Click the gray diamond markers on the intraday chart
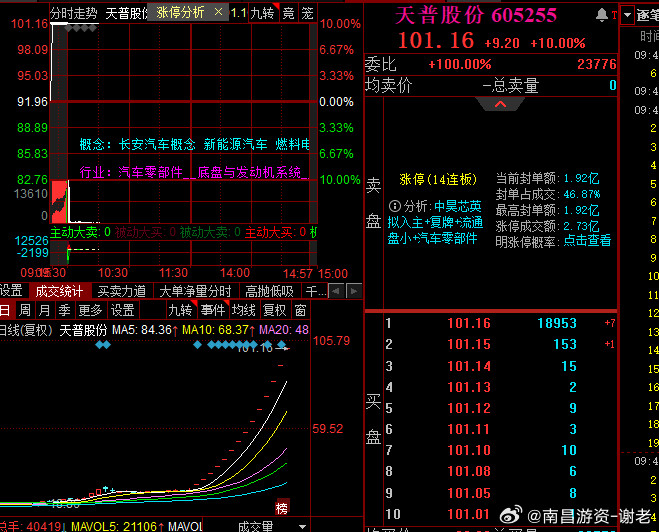Image resolution: width=659 pixels, height=532 pixels. 82,29
